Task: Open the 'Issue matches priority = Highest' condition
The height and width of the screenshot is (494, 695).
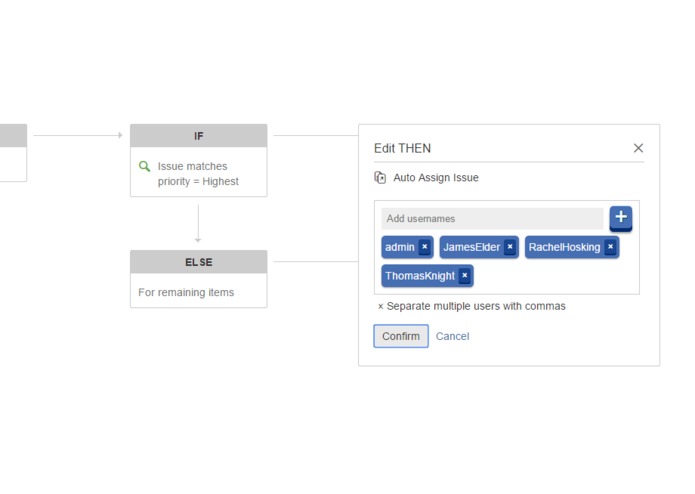Action: 198,174
